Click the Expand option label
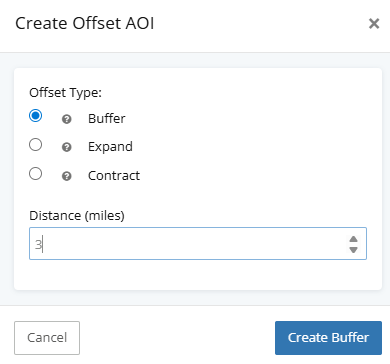The width and height of the screenshot is (390, 364). click(x=110, y=147)
